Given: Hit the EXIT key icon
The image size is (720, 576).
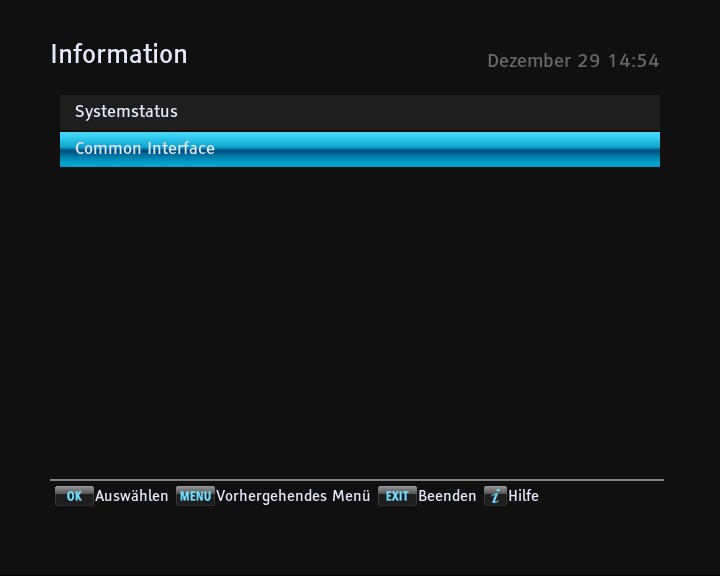Looking at the screenshot, I should tap(397, 496).
